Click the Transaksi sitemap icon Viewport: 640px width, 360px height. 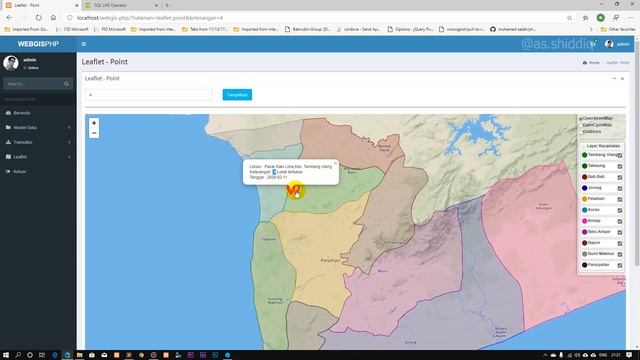point(8,142)
